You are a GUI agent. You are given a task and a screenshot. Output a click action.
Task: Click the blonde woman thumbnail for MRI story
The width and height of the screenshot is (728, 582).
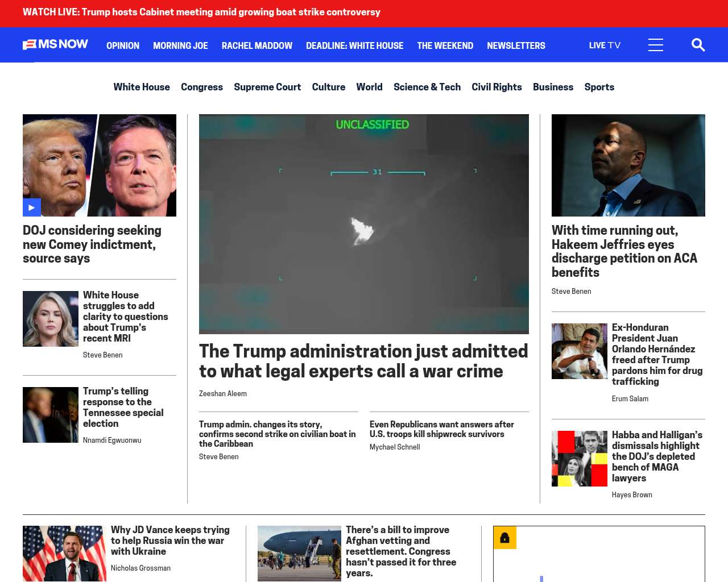pos(51,319)
